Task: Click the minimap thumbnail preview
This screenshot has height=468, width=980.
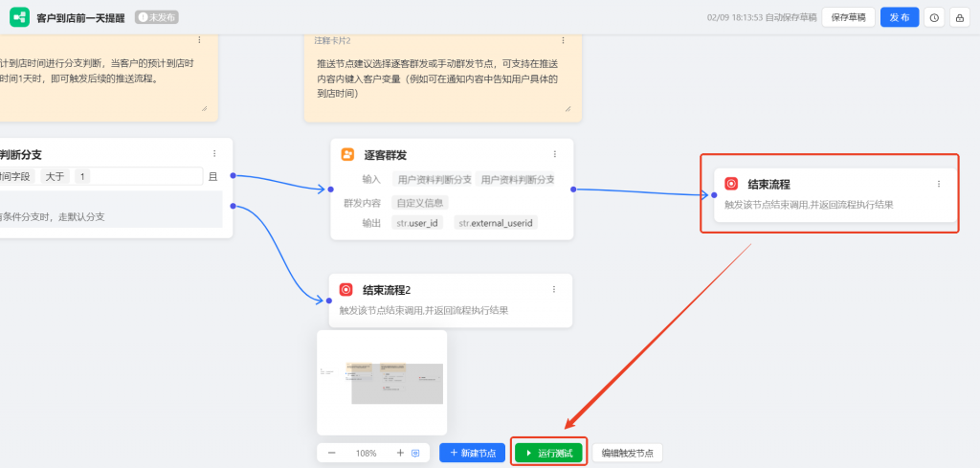Action: tap(382, 383)
